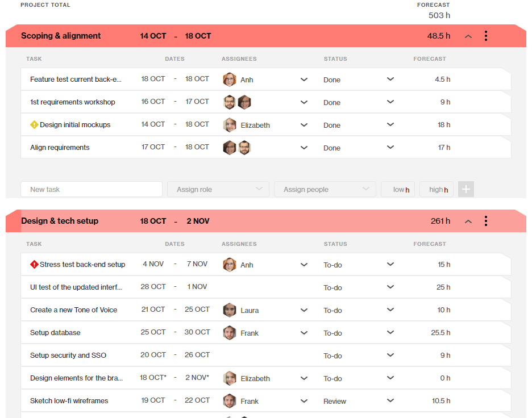Click the plus button to add new task
532x418 pixels.
(x=465, y=190)
